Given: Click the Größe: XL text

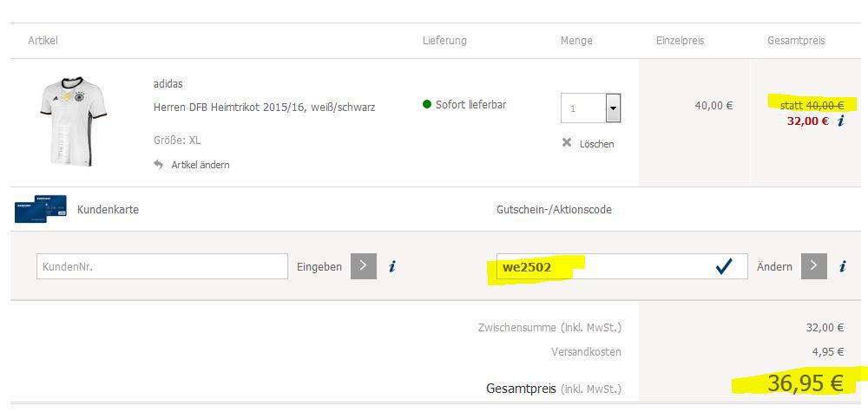Looking at the screenshot, I should tap(176, 141).
